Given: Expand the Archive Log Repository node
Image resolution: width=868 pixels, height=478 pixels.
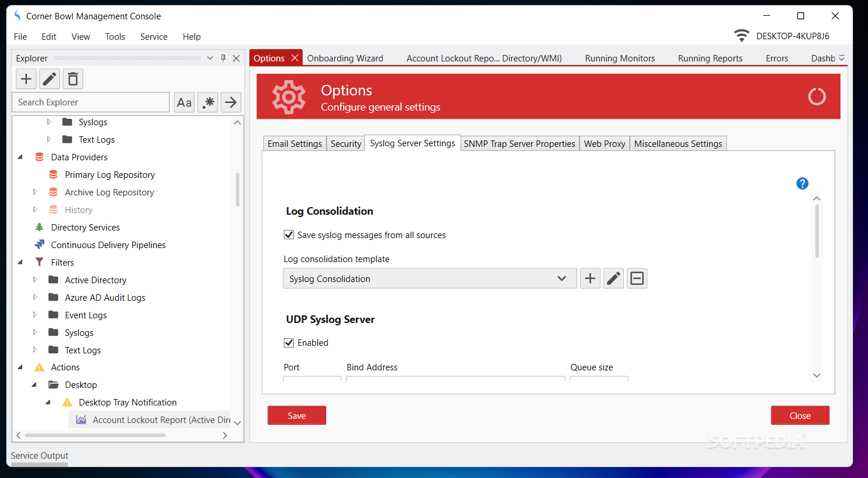Looking at the screenshot, I should (x=35, y=192).
